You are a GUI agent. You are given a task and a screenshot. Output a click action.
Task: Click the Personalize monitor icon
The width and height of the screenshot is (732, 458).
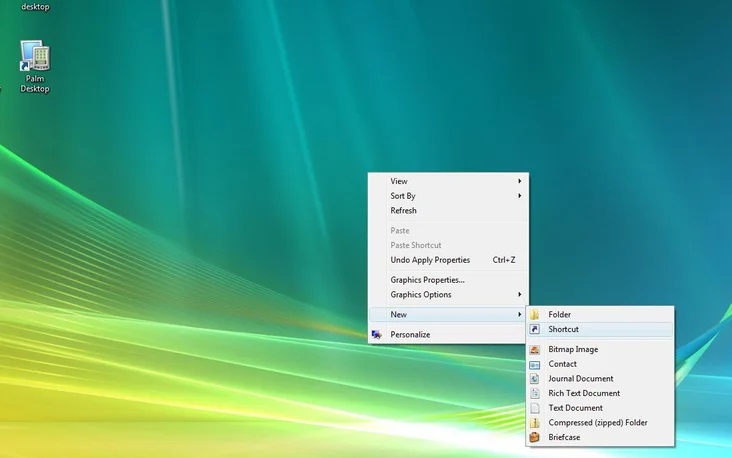click(377, 335)
